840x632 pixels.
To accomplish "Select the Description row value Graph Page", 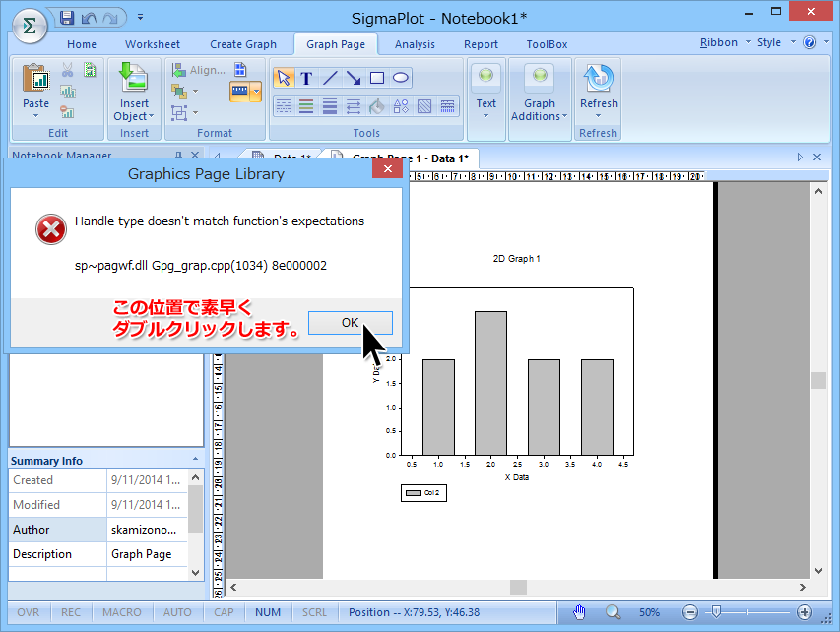I will (148, 554).
